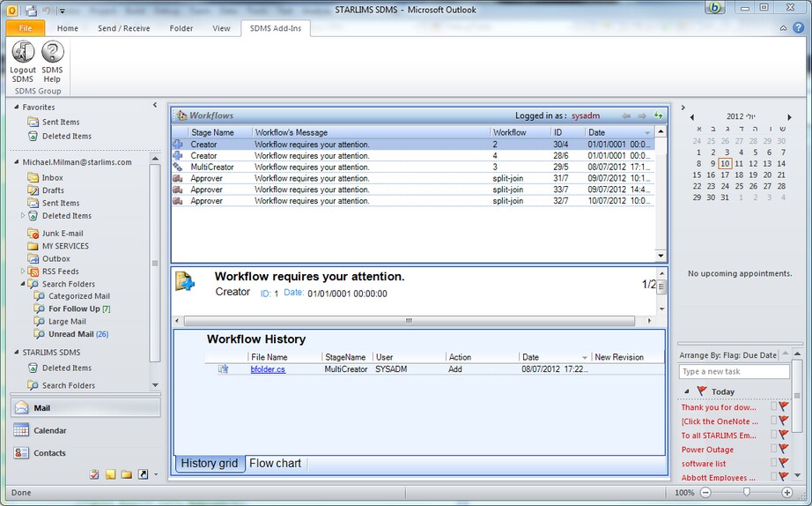The height and width of the screenshot is (506, 812).
Task: Expand Deleted Items in mailbox
Action: click(x=22, y=216)
